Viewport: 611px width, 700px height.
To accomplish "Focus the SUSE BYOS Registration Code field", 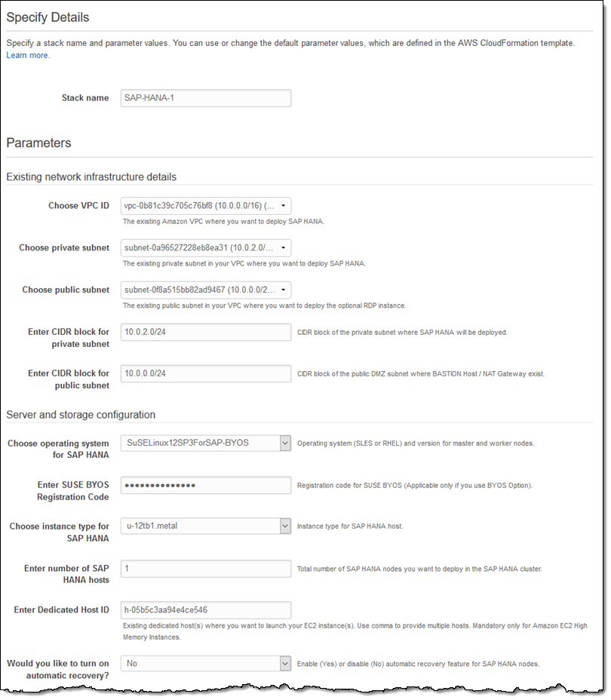I will point(205,485).
